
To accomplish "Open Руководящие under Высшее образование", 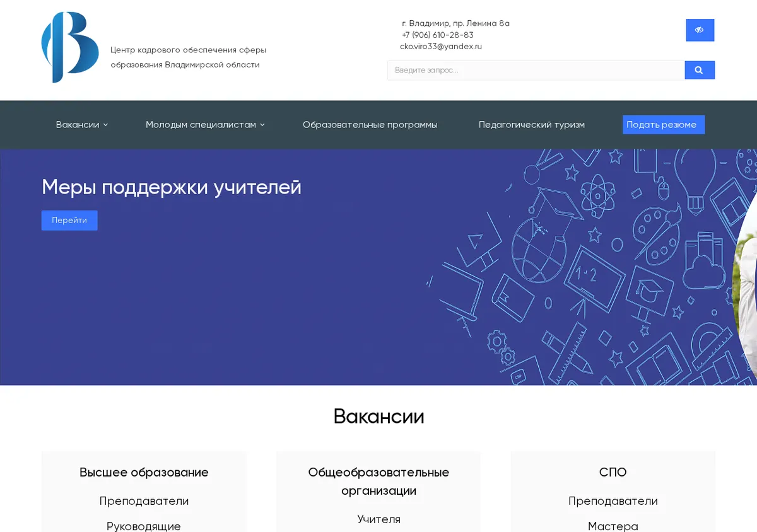I will click(x=144, y=526).
